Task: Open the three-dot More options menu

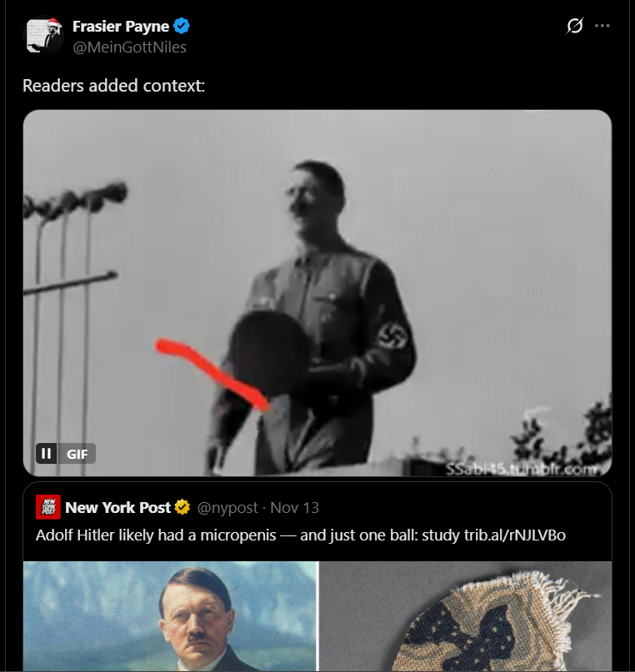Action: [602, 27]
